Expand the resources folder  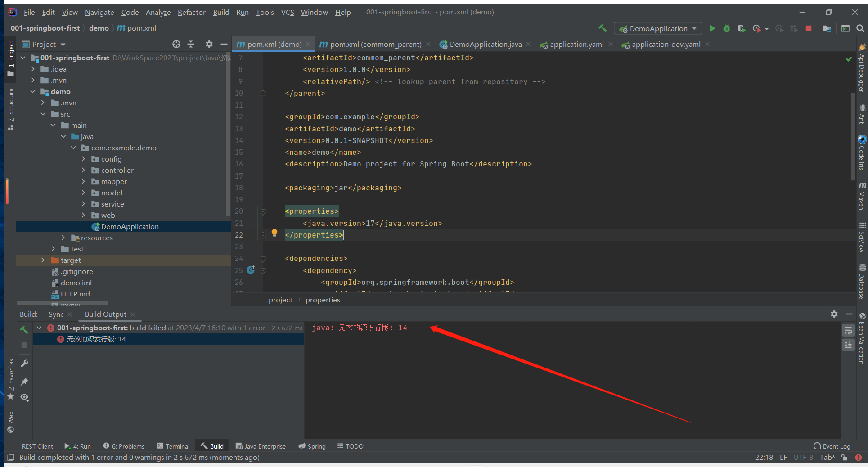(x=63, y=238)
